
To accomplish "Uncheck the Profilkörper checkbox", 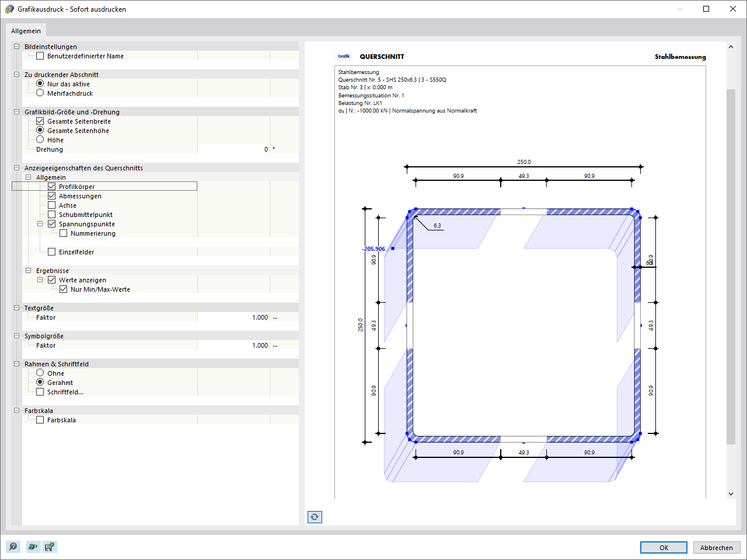I will tap(51, 187).
